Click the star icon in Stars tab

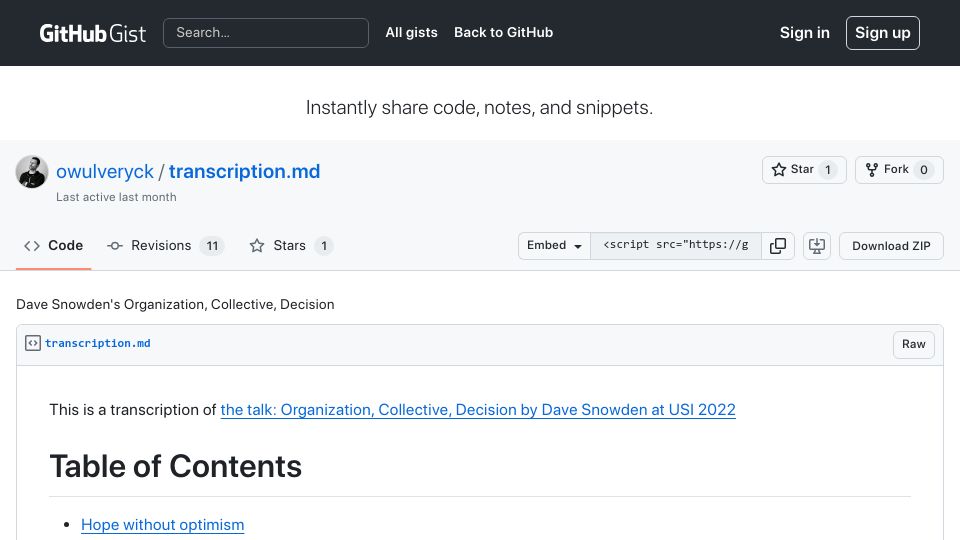[257, 246]
